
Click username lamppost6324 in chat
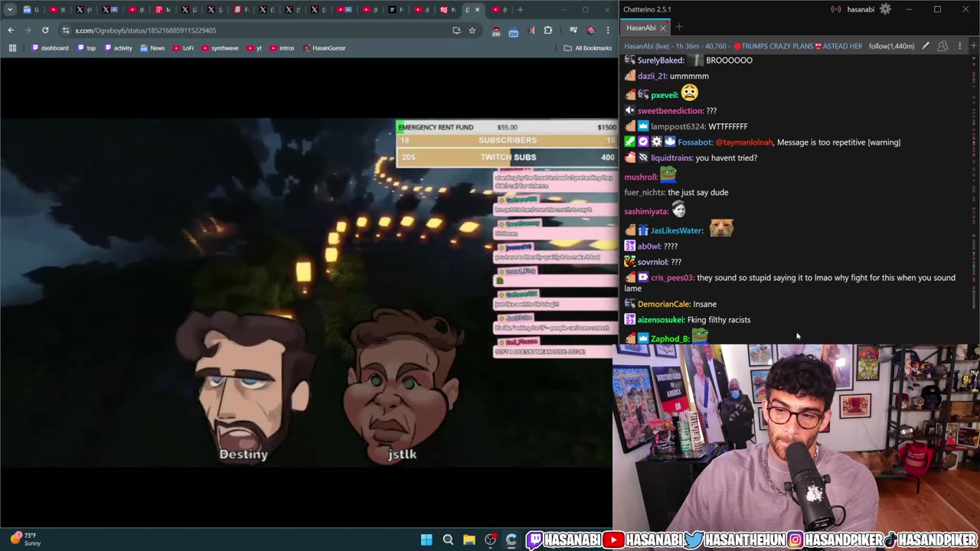coord(678,126)
